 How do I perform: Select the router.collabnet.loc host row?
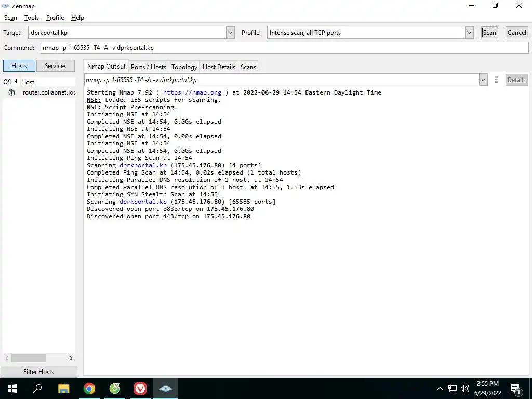click(x=39, y=92)
